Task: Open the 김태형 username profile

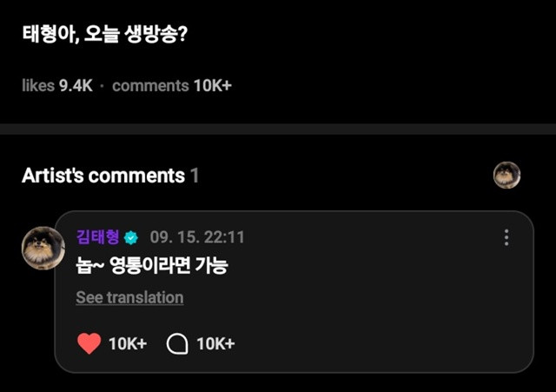Action: pos(97,238)
